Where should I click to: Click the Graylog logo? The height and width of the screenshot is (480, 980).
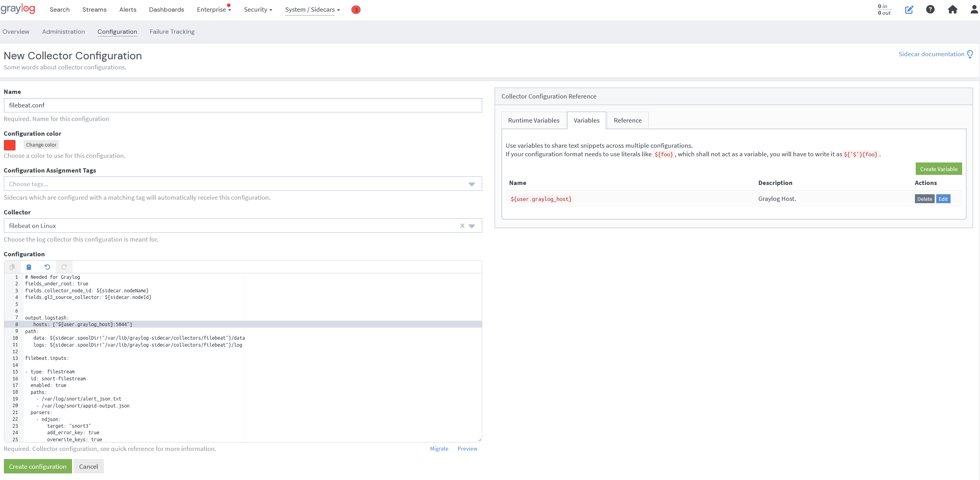tap(18, 9)
